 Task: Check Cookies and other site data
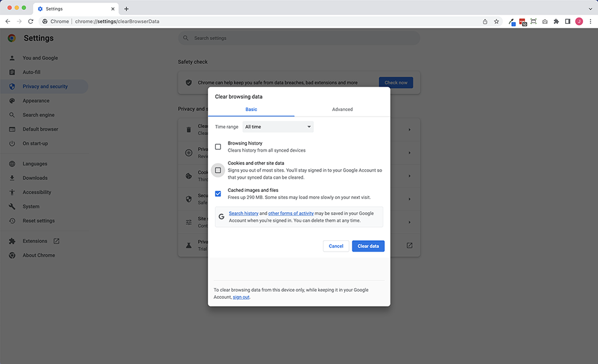pos(218,170)
